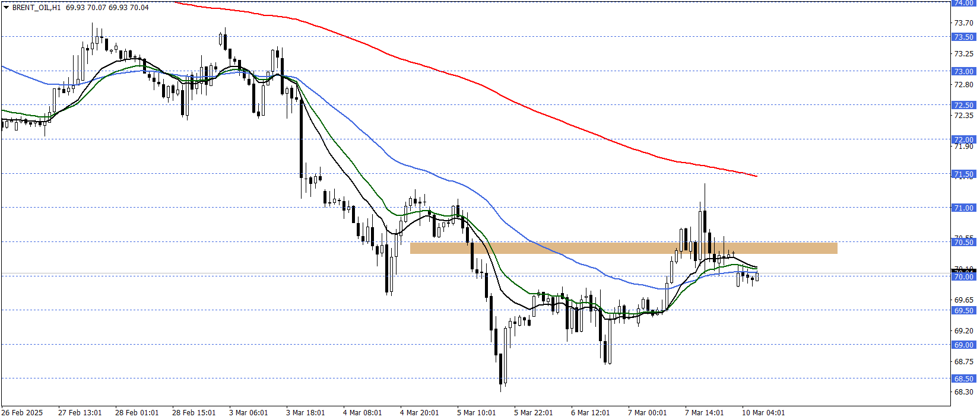The height and width of the screenshot is (420, 980).
Task: Click the 68.30 price scale value
Action: pyautogui.click(x=963, y=392)
